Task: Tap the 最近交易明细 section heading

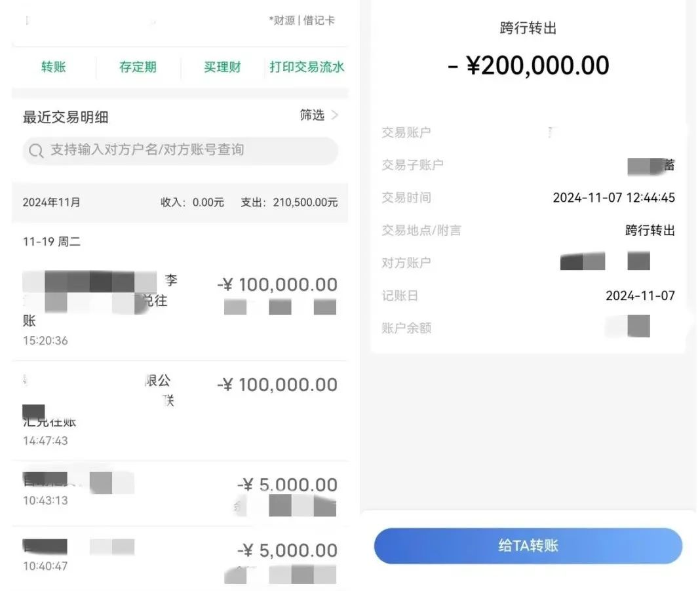Action: [x=66, y=117]
